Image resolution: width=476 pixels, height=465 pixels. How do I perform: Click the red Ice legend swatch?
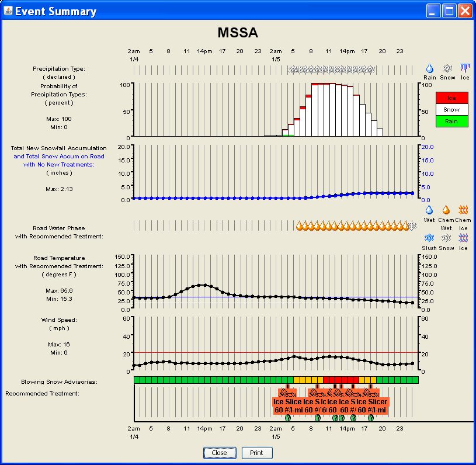click(451, 98)
